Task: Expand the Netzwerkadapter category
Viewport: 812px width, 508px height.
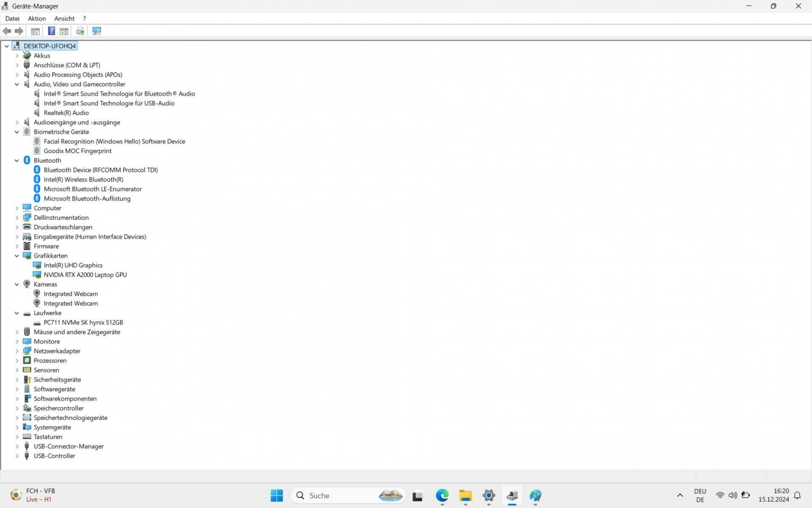Action: click(x=17, y=351)
